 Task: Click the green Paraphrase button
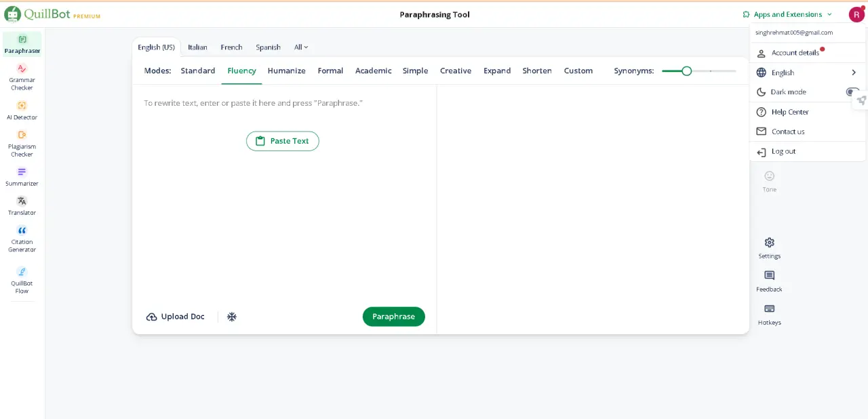pos(394,317)
